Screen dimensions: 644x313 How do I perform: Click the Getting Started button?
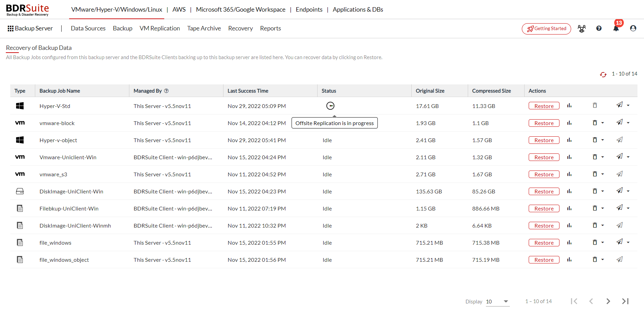(546, 29)
